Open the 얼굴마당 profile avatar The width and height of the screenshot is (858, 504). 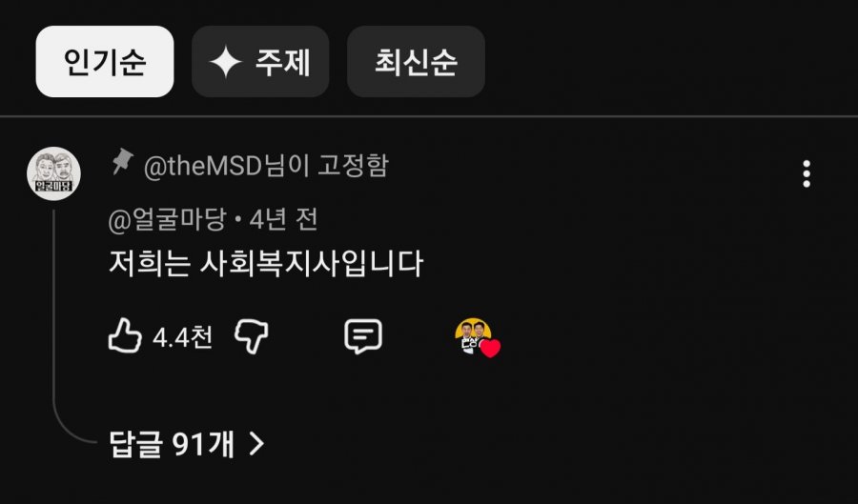coord(53,173)
